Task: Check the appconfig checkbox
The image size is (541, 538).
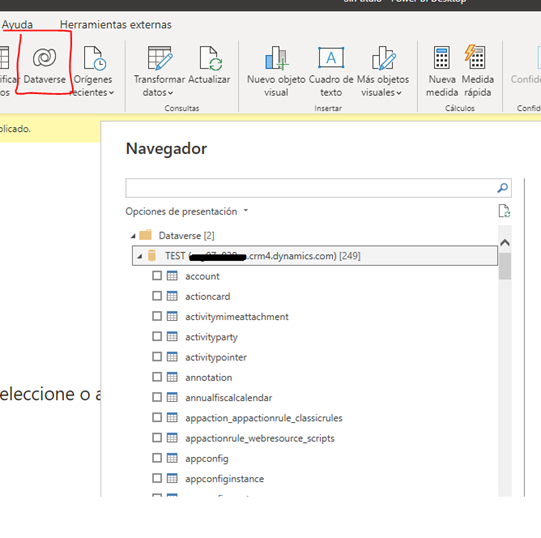Action: coord(157,458)
